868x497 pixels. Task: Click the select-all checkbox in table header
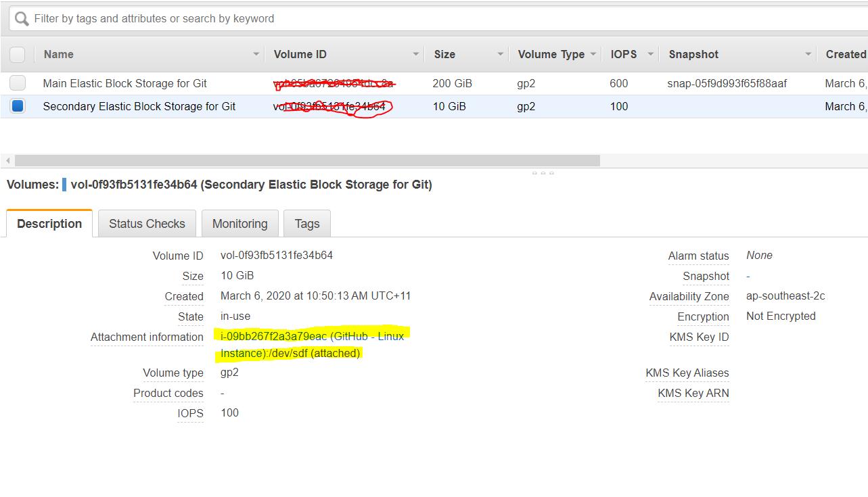[x=17, y=53]
